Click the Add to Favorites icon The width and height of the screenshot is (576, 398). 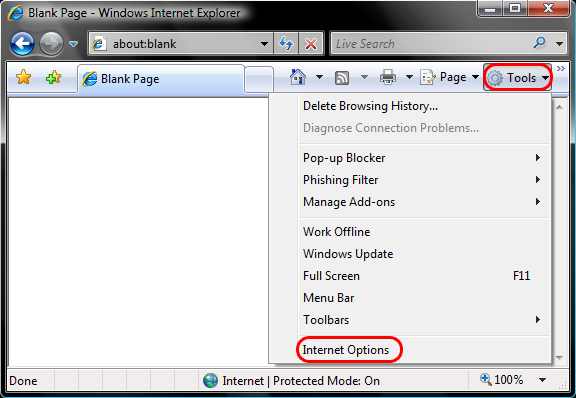point(53,78)
